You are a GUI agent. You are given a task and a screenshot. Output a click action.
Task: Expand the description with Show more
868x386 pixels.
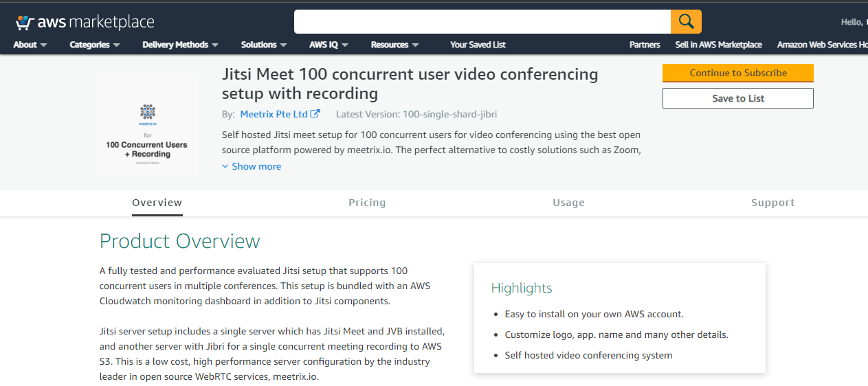point(252,166)
